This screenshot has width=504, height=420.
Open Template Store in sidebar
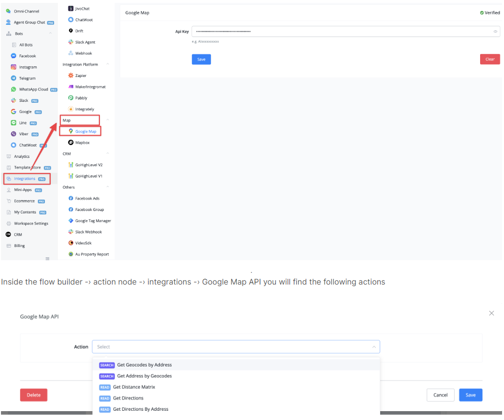[28, 168]
